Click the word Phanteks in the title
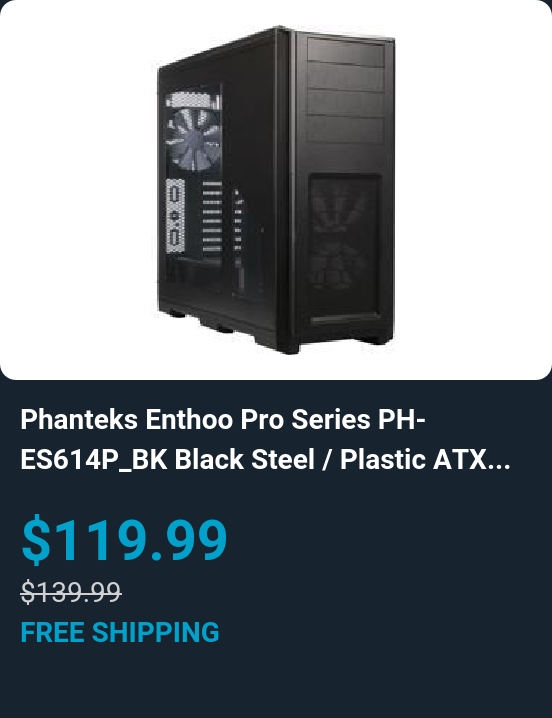The width and height of the screenshot is (552, 718). (79, 419)
